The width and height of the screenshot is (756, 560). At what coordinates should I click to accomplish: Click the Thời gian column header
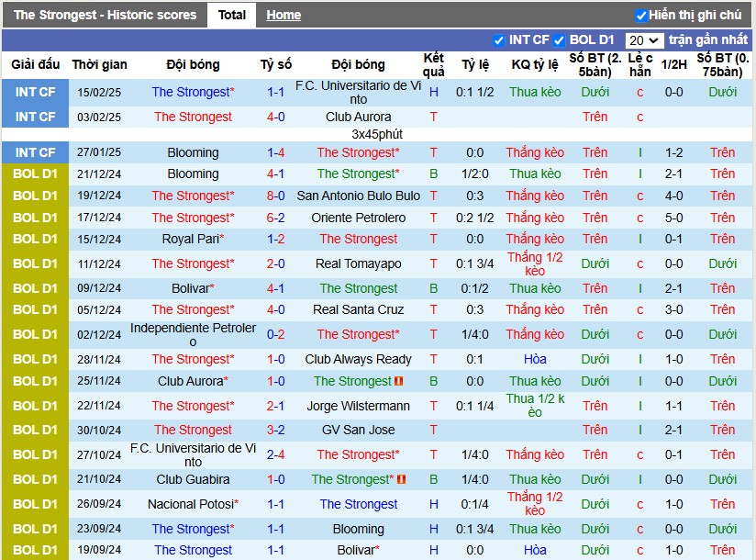(99, 64)
